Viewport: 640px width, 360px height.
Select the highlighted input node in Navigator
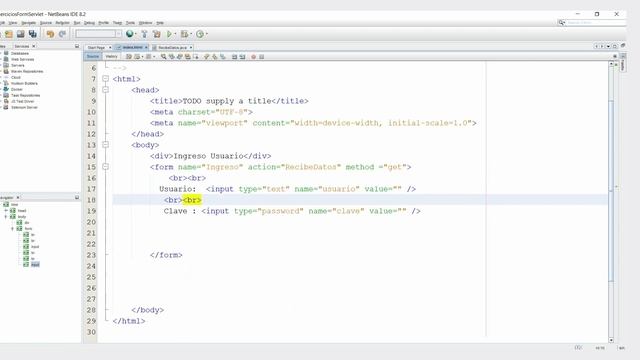point(35,264)
